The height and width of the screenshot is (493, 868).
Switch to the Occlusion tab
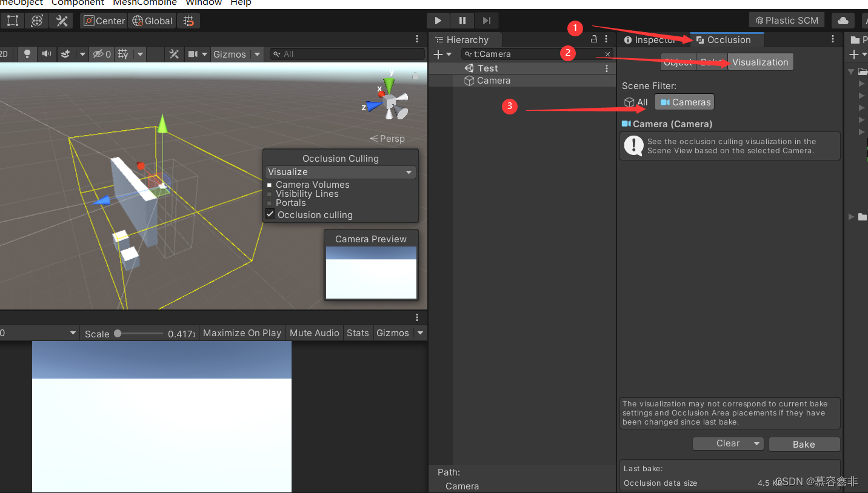[727, 39]
